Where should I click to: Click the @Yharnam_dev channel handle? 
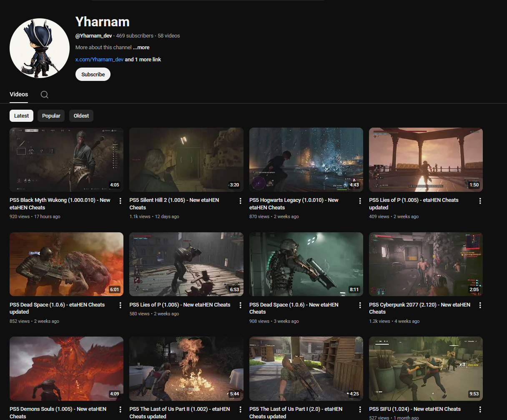(94, 36)
